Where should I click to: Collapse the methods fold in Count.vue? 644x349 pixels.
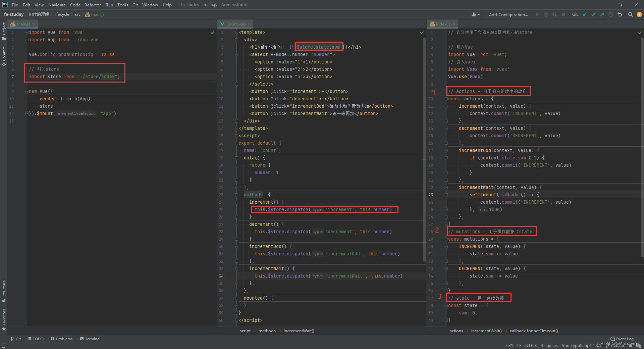pos(236,195)
